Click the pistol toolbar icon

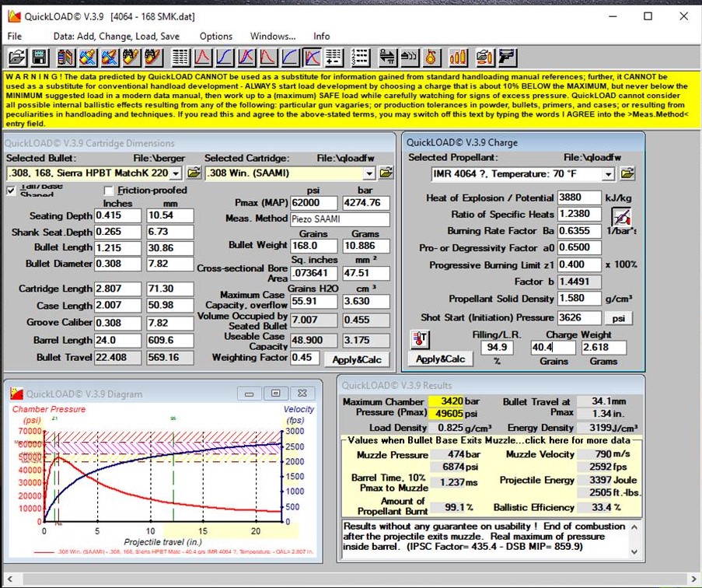[507, 58]
